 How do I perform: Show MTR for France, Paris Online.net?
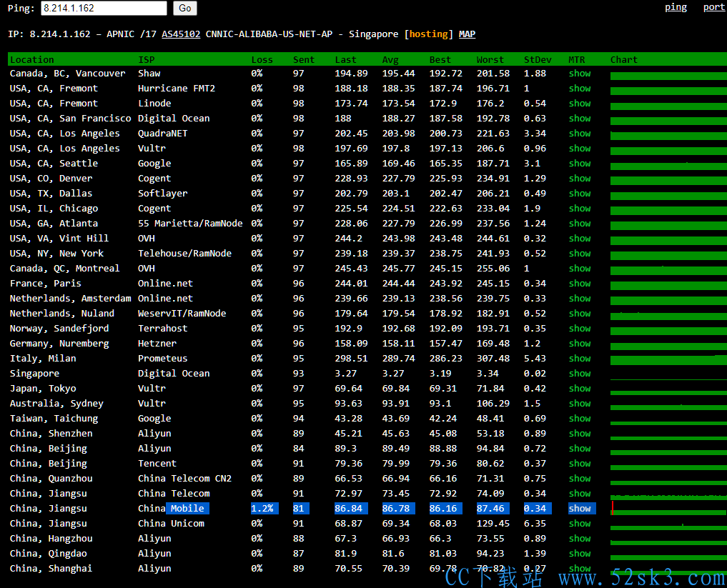tap(580, 284)
